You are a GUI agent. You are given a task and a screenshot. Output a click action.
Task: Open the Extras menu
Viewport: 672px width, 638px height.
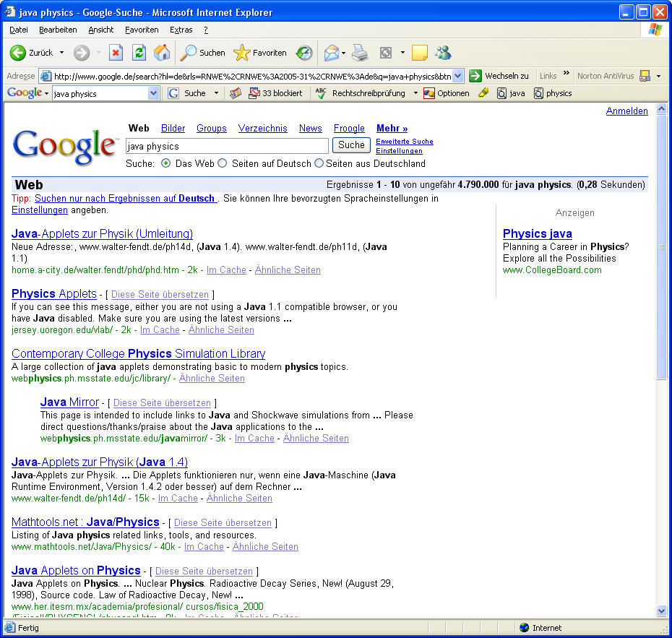181,30
